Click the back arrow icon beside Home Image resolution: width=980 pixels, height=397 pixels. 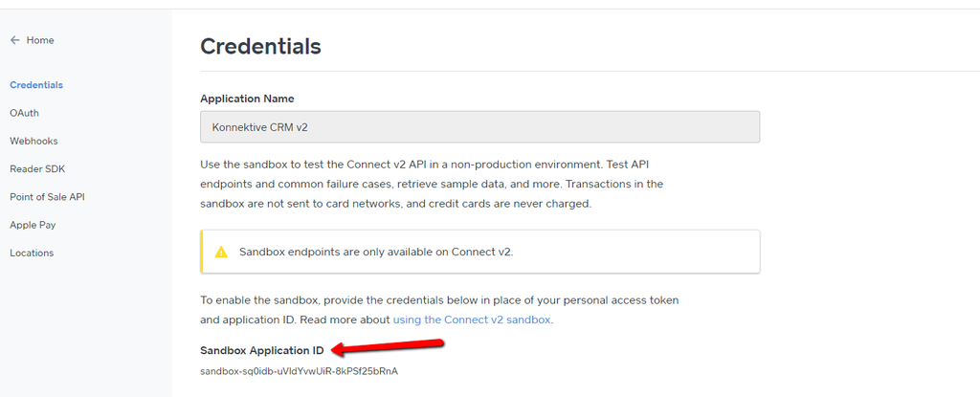click(14, 40)
